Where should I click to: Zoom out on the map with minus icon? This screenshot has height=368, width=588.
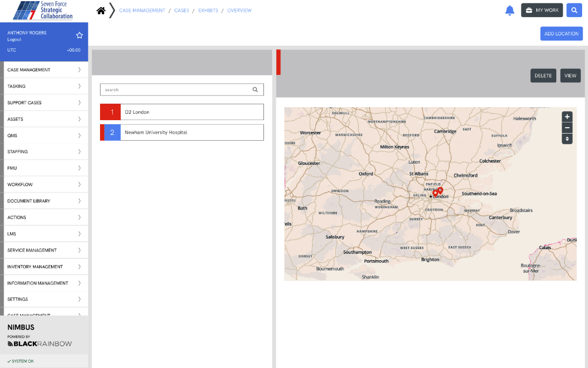[x=567, y=128]
